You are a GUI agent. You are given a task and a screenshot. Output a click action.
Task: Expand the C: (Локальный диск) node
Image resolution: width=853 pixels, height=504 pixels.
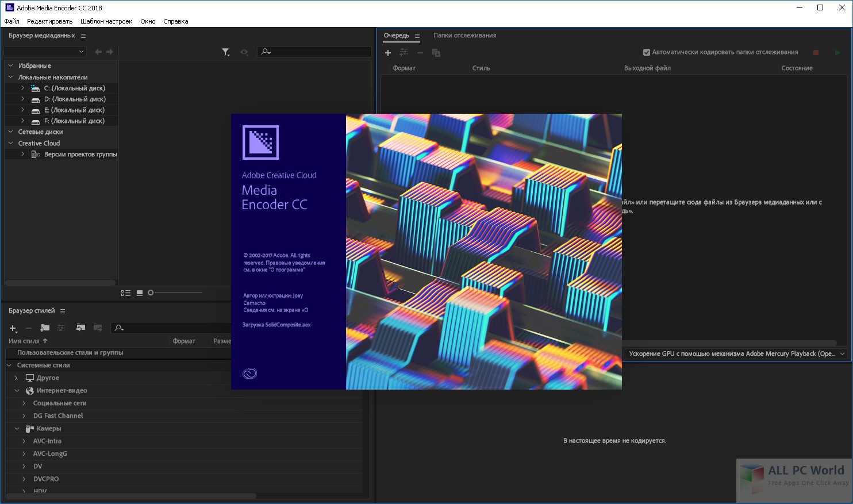(x=22, y=88)
